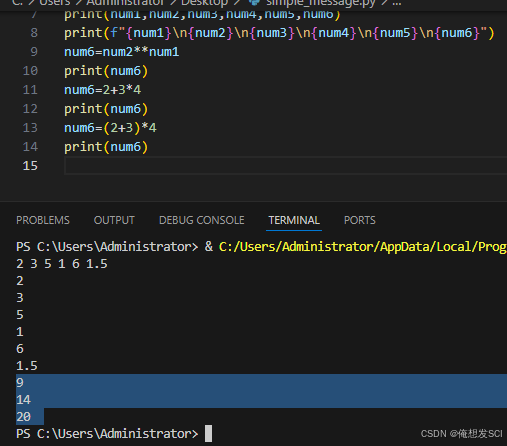The height and width of the screenshot is (446, 507).
Task: Click line number 10 in gutter
Action: [x=30, y=71]
